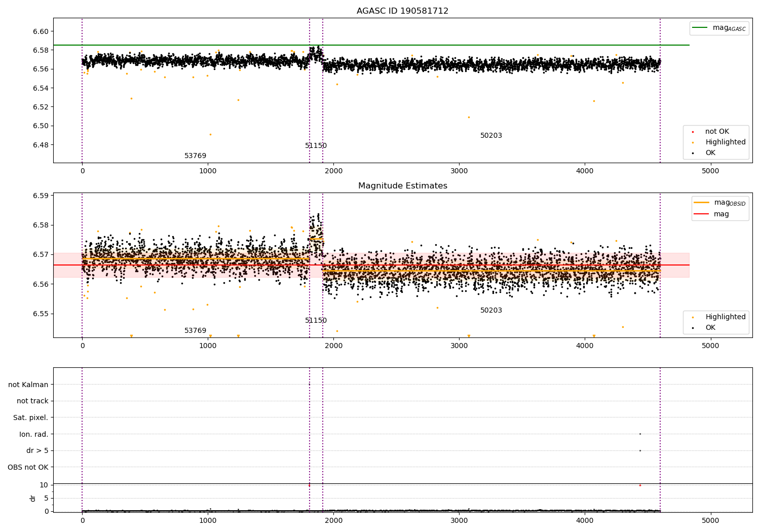Click the Ion. rad. flag dot near 4400

click(x=640, y=434)
